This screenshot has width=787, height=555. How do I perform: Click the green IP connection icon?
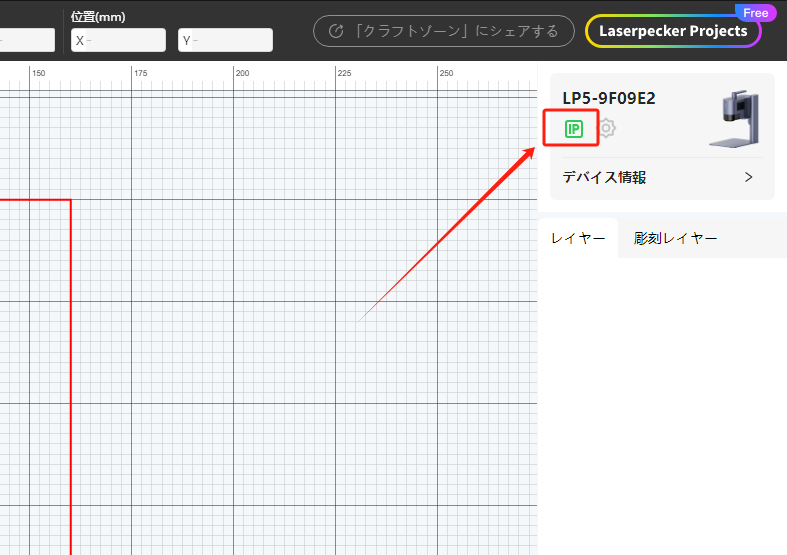pyautogui.click(x=574, y=129)
